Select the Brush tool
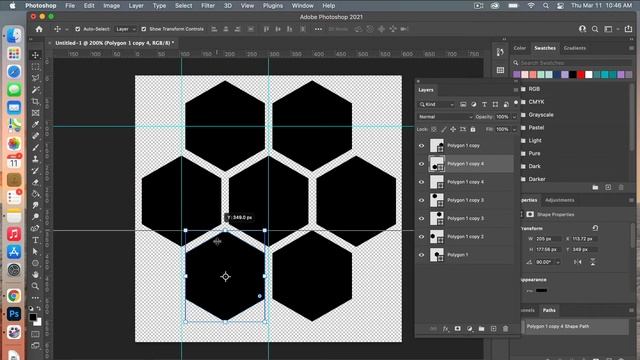 (36, 147)
